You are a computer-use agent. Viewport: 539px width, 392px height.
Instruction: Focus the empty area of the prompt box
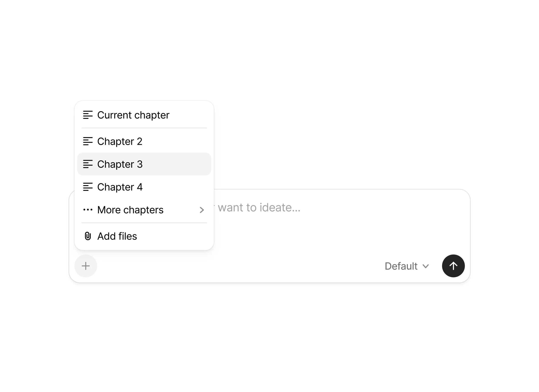click(x=333, y=233)
